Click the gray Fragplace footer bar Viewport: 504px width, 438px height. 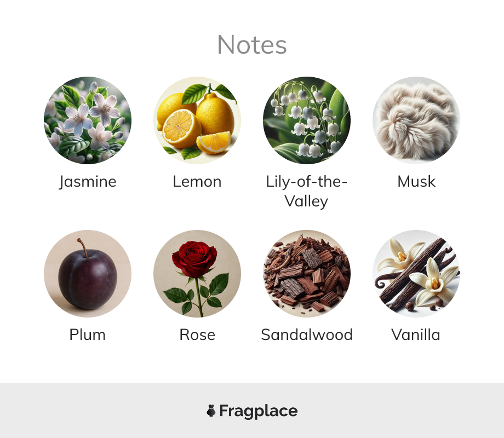coord(252,411)
